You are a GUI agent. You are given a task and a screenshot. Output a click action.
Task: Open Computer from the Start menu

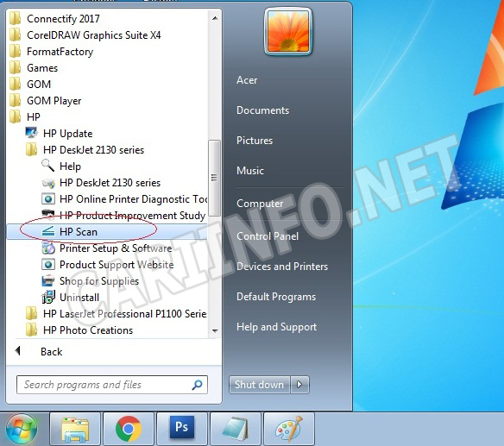coord(260,204)
